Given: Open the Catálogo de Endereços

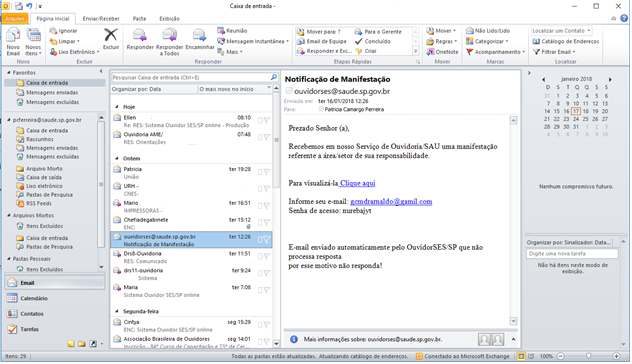Looking at the screenshot, I should 565,41.
